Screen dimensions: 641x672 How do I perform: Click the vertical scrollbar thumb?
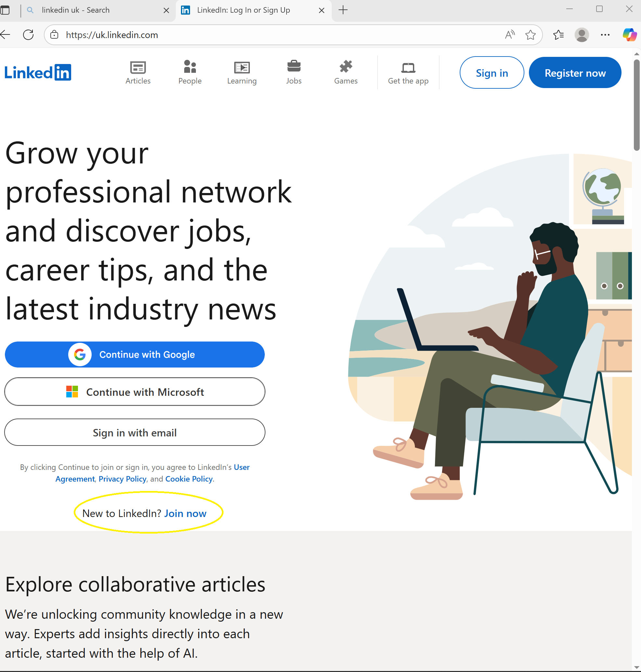point(636,105)
